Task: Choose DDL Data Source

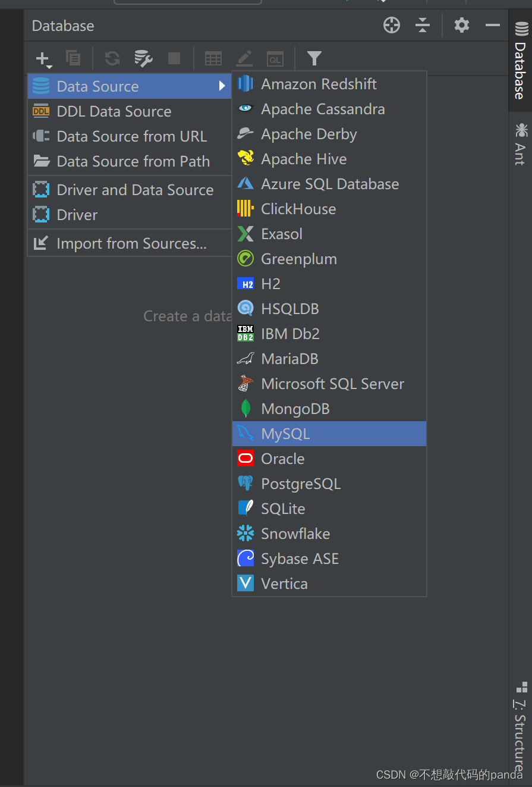Action: click(x=130, y=111)
